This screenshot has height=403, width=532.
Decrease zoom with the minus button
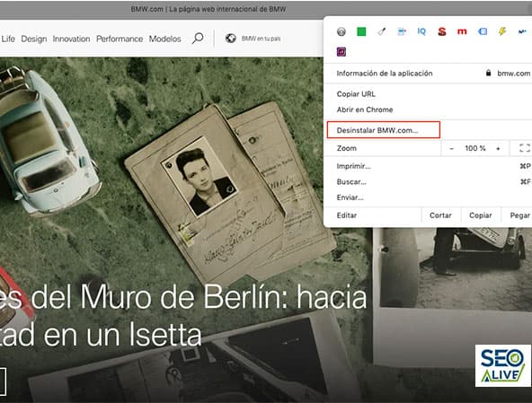451,148
